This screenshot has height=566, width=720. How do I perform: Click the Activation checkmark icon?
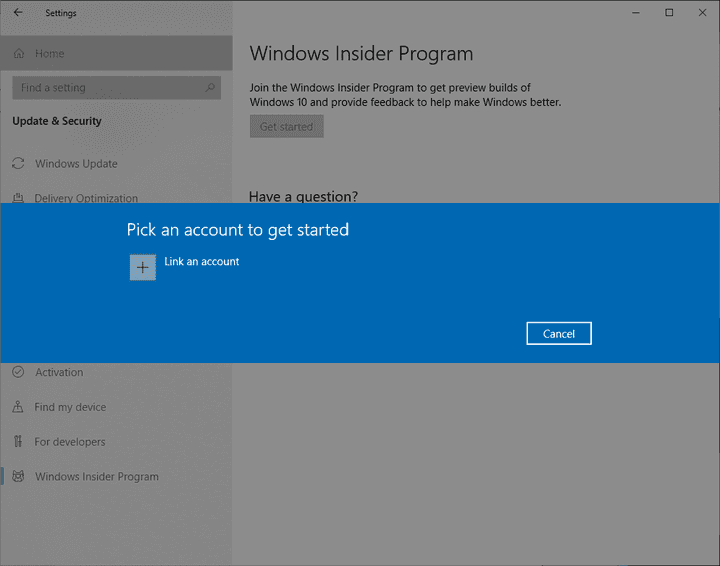pyautogui.click(x=18, y=372)
